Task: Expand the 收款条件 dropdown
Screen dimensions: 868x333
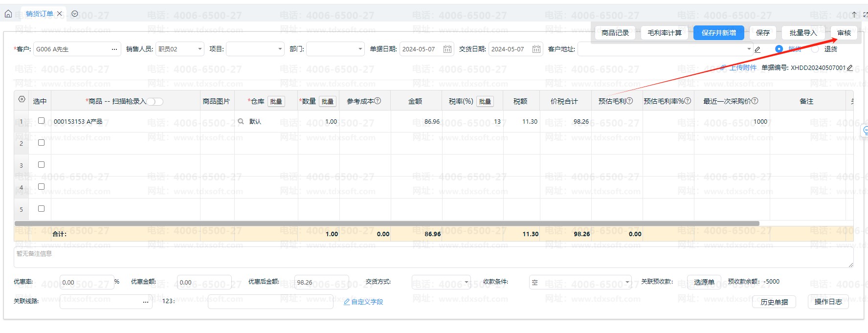Action: (x=627, y=282)
